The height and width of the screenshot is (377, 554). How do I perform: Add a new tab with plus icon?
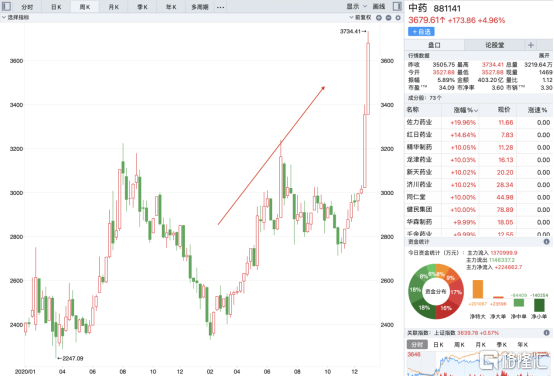click(531, 45)
